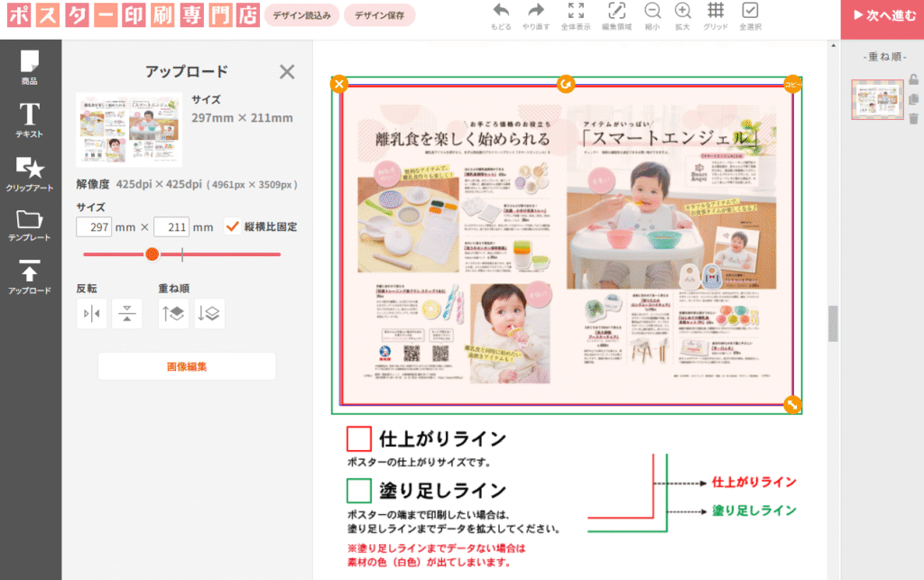This screenshot has height=580, width=924.
Task: Click the 編集領域 edit area icon
Action: tap(616, 16)
